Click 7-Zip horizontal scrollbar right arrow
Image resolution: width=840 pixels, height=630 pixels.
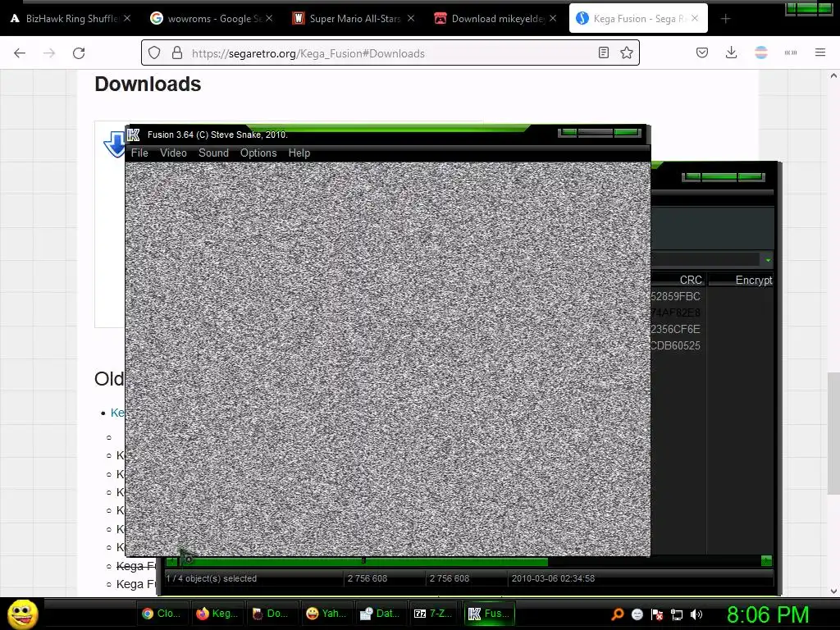[767, 561]
